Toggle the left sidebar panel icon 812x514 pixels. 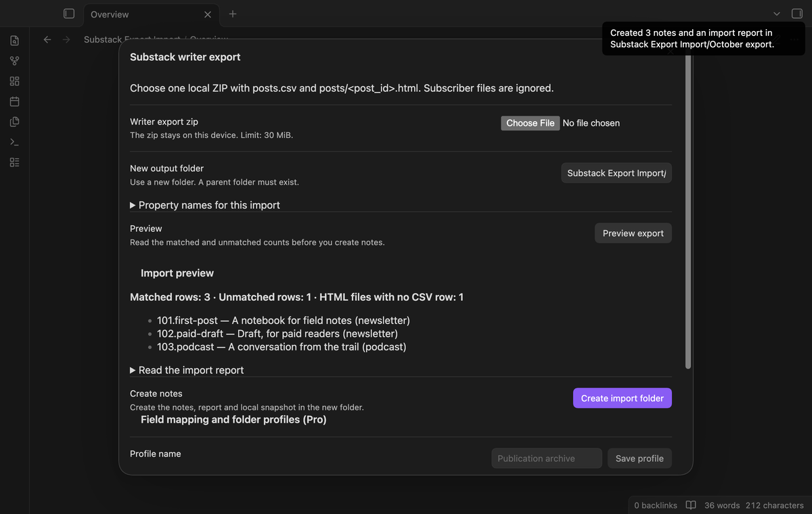click(x=68, y=14)
